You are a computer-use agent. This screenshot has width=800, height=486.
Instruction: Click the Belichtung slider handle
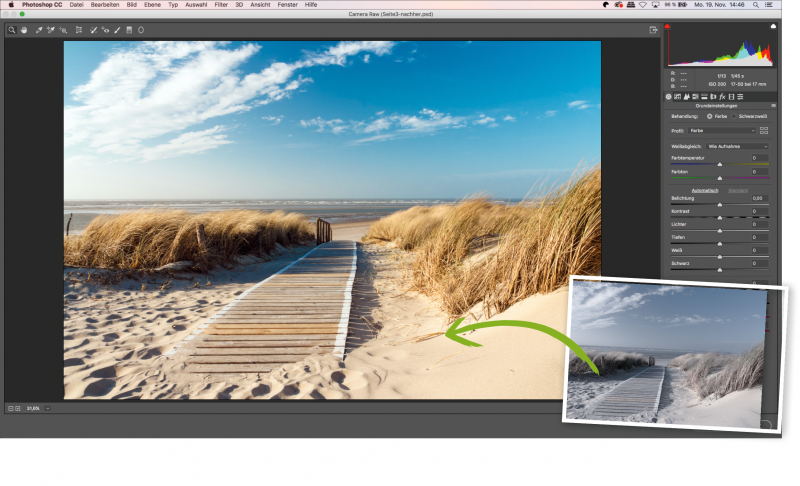click(720, 204)
